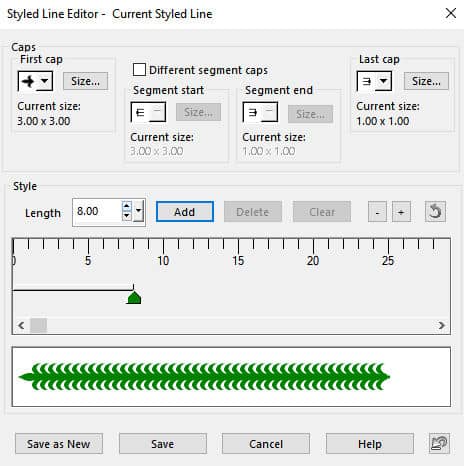Open First cap Size... dialog
Image resolution: width=464 pixels, height=466 pixels.
click(85, 81)
